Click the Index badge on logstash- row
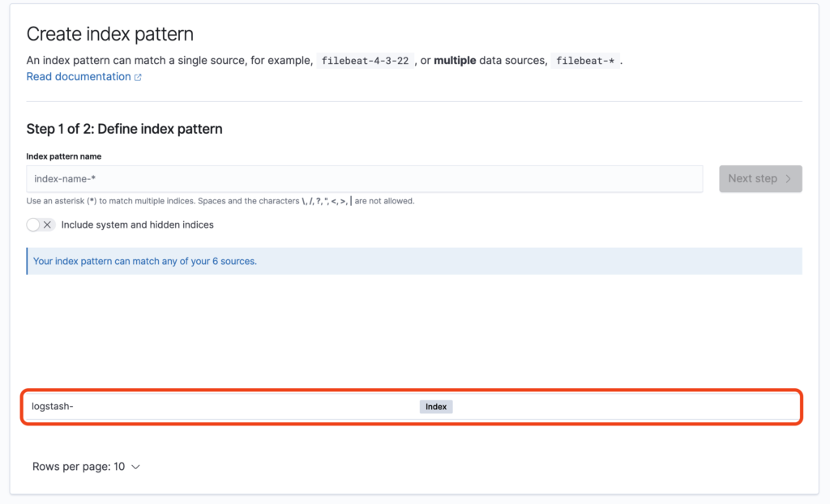The width and height of the screenshot is (830, 504). pyautogui.click(x=436, y=407)
